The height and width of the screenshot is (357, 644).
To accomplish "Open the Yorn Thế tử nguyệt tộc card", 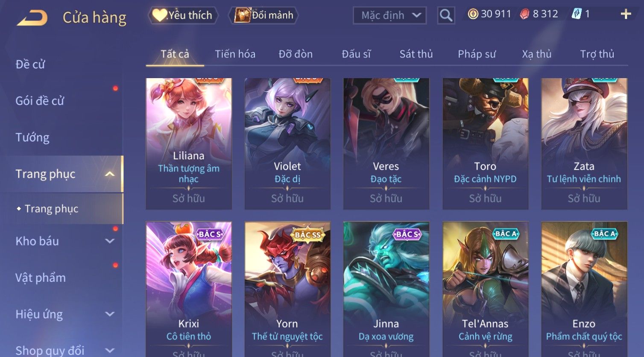I will pyautogui.click(x=287, y=290).
